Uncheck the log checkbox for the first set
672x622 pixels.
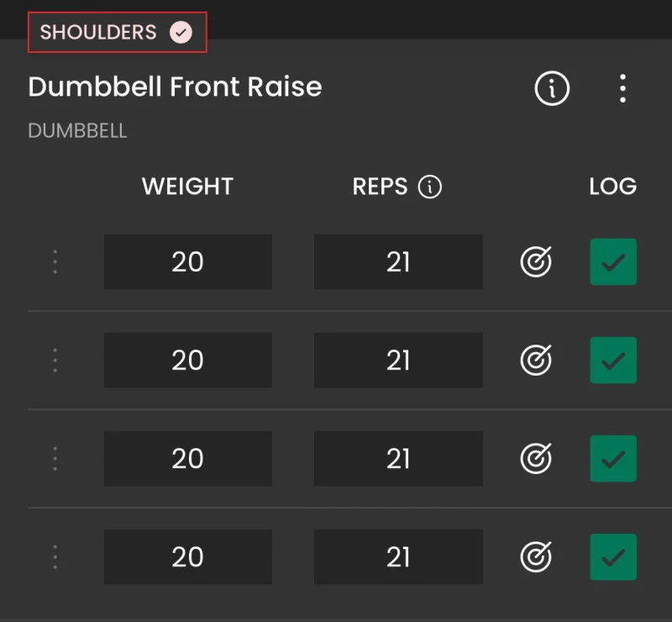pos(613,261)
